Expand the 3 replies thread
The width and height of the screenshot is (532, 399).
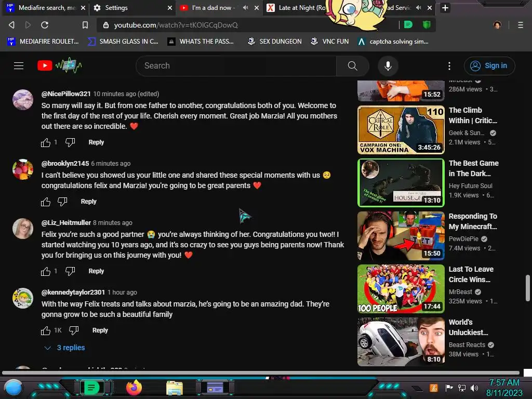tap(65, 348)
